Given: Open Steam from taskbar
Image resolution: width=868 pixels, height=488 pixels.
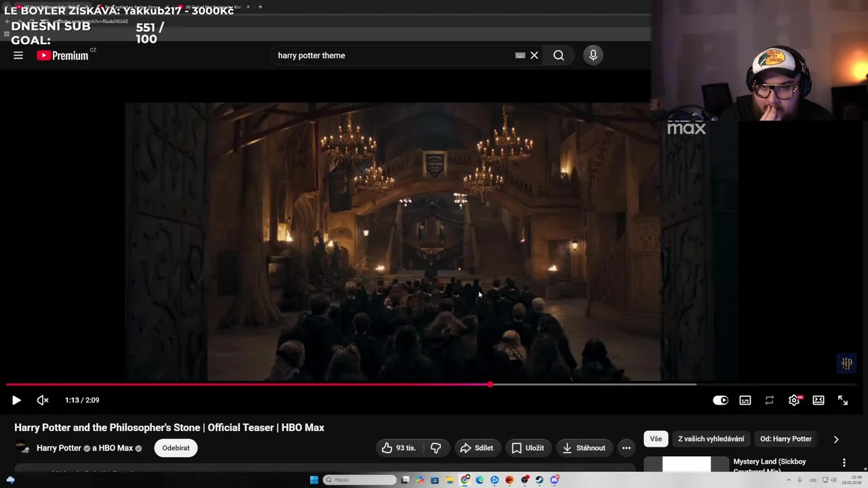Looking at the screenshot, I should (540, 480).
